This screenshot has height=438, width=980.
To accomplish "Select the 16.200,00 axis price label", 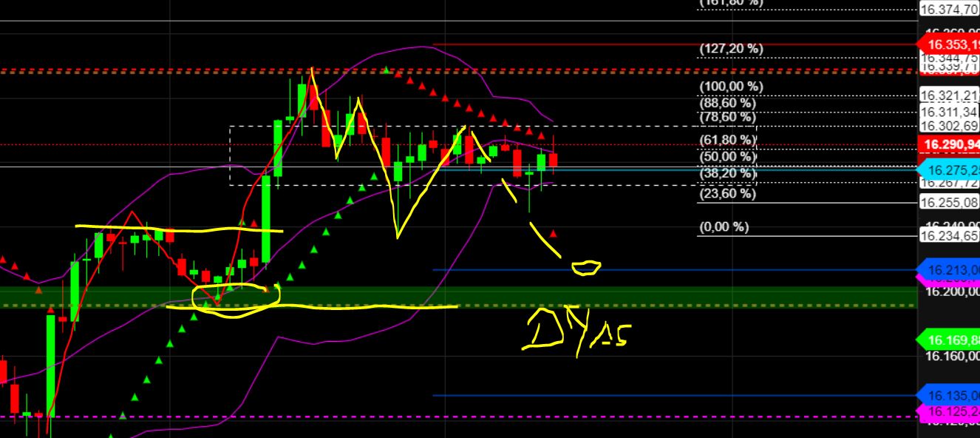I will [x=953, y=293].
